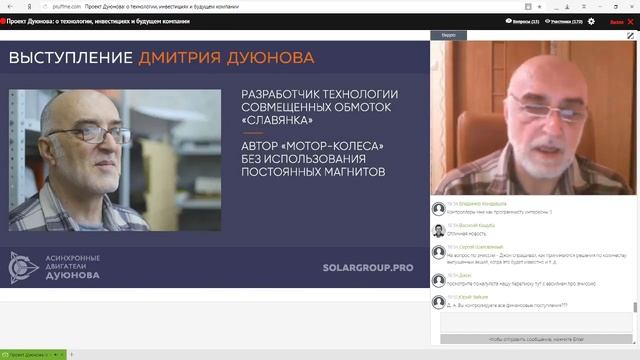Open the browser hamburger menu
This screenshot has width=640, height=360.
point(584,7)
